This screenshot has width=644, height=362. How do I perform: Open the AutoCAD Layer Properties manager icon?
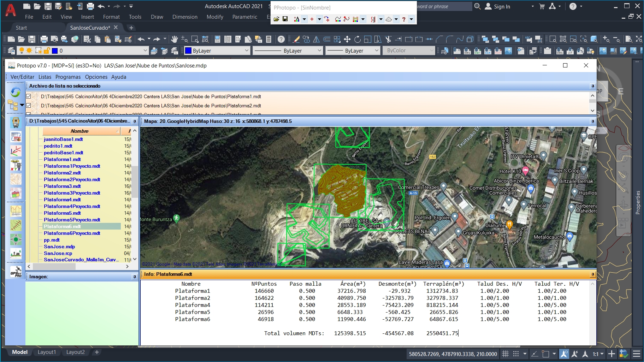pyautogui.click(x=11, y=51)
